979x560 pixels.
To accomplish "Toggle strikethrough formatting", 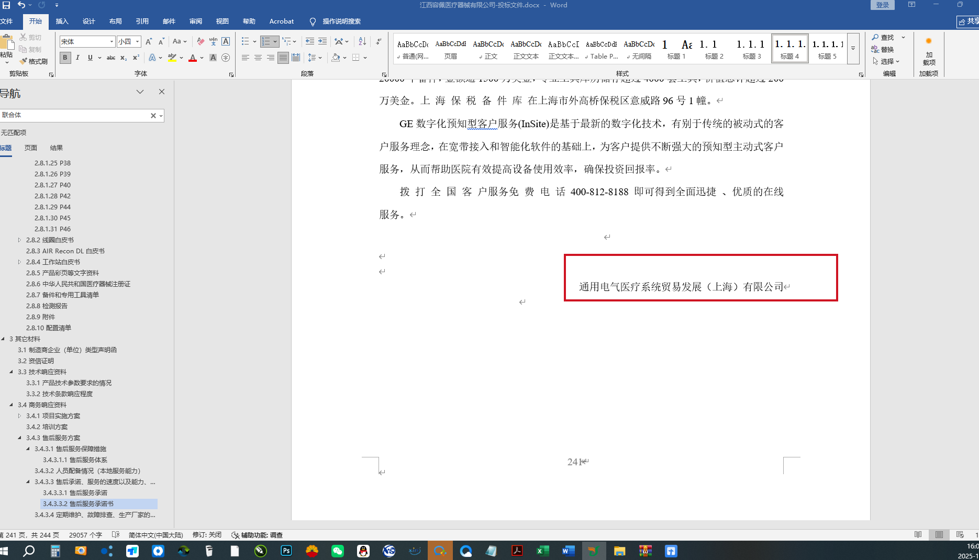I will [111, 58].
